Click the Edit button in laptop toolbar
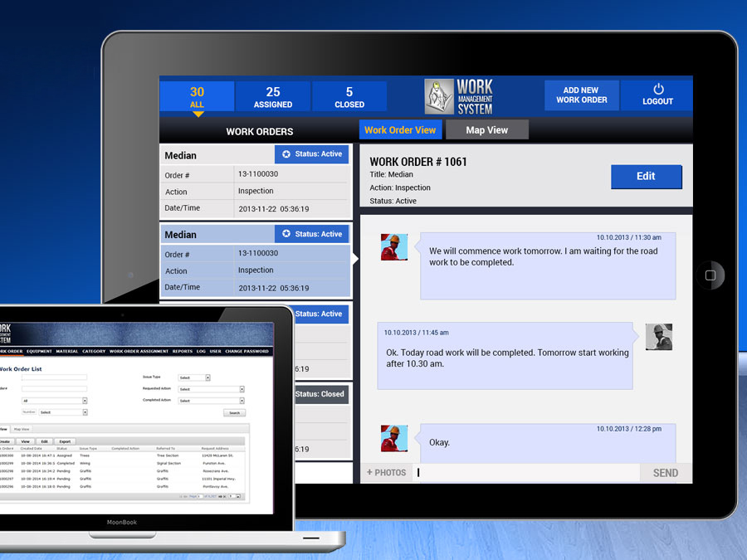This screenshot has width=747, height=560. pyautogui.click(x=44, y=441)
